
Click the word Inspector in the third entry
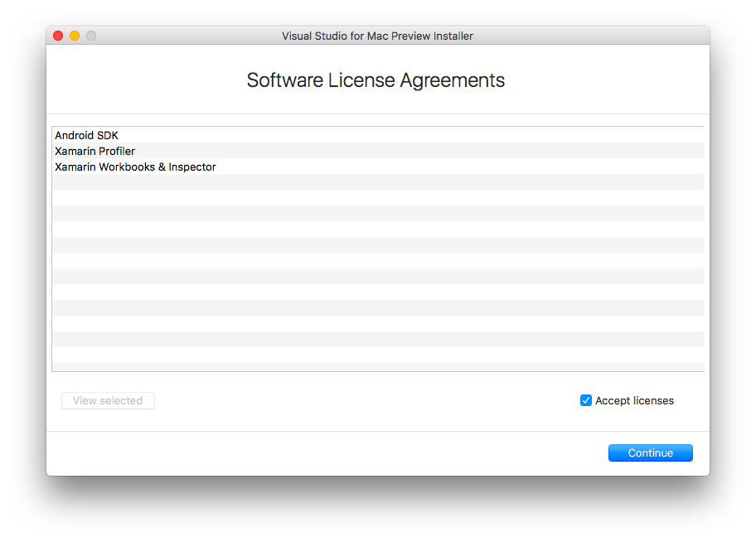pos(191,167)
